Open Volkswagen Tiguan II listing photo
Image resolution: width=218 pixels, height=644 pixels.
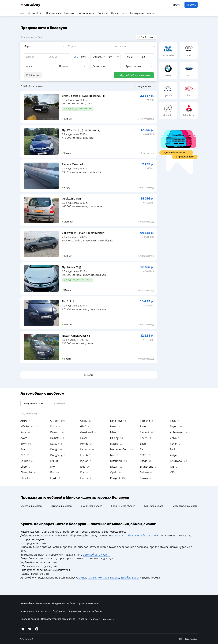[x=41, y=244]
